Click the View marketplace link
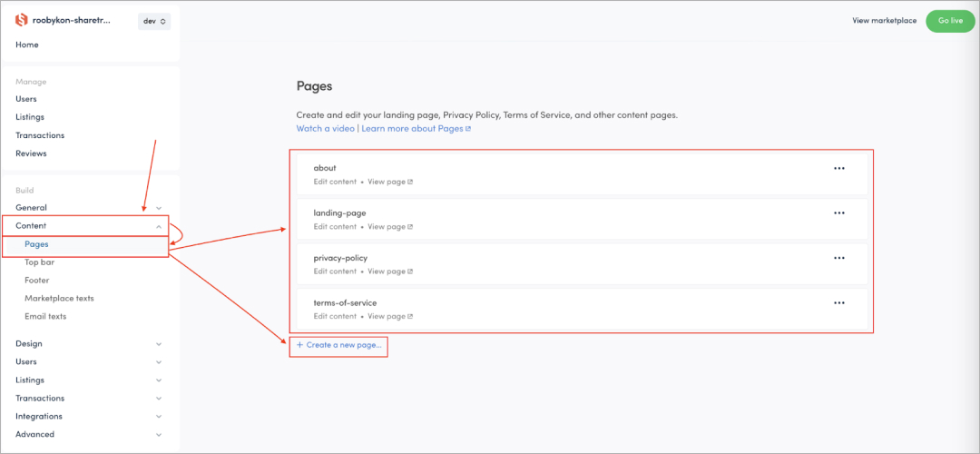Image resolution: width=980 pixels, height=454 pixels. [x=885, y=21]
